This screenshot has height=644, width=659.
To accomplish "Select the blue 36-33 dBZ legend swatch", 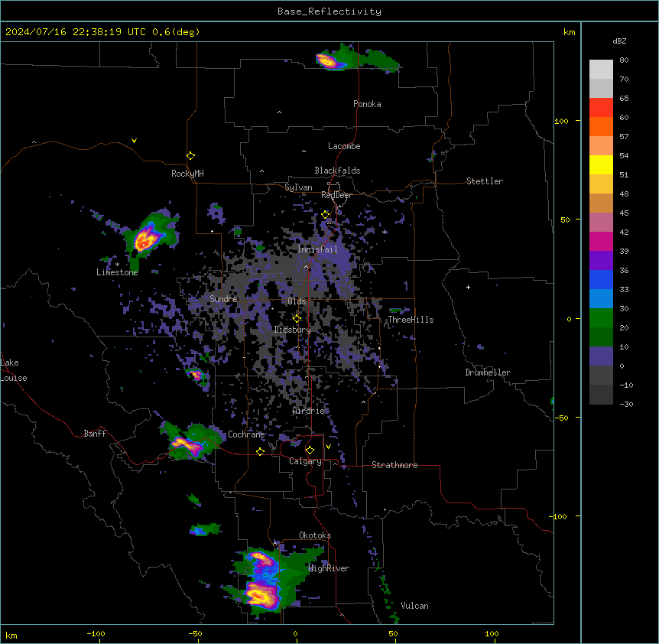I will click(601, 279).
